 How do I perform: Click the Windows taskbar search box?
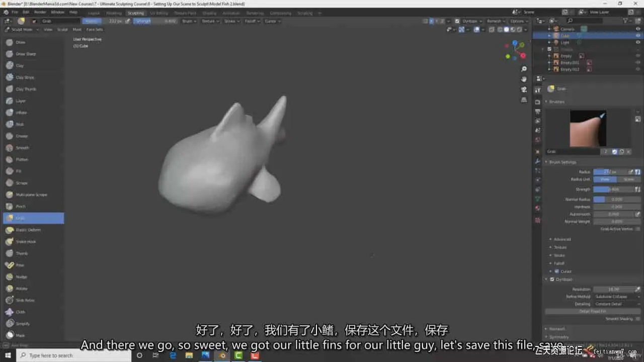pyautogui.click(x=73, y=355)
